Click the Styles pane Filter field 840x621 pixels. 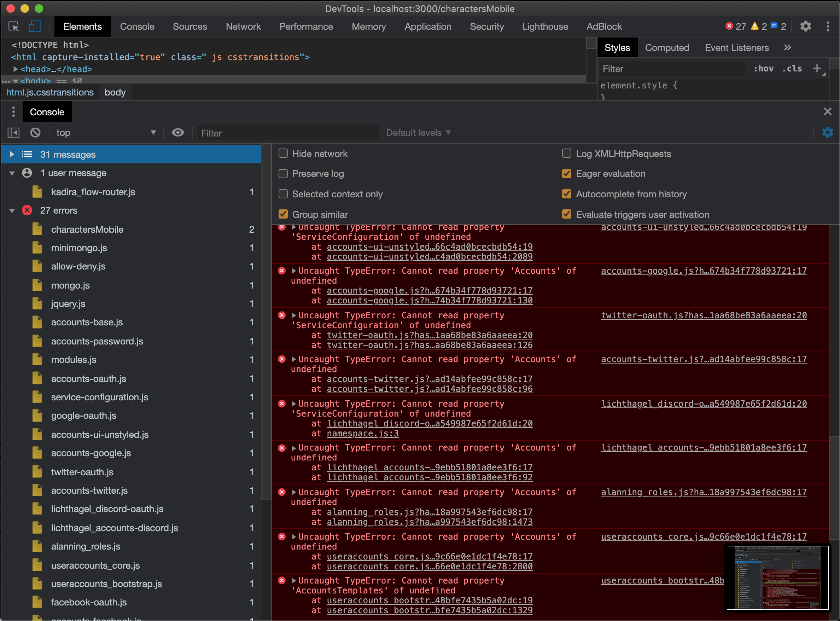pyautogui.click(x=672, y=69)
